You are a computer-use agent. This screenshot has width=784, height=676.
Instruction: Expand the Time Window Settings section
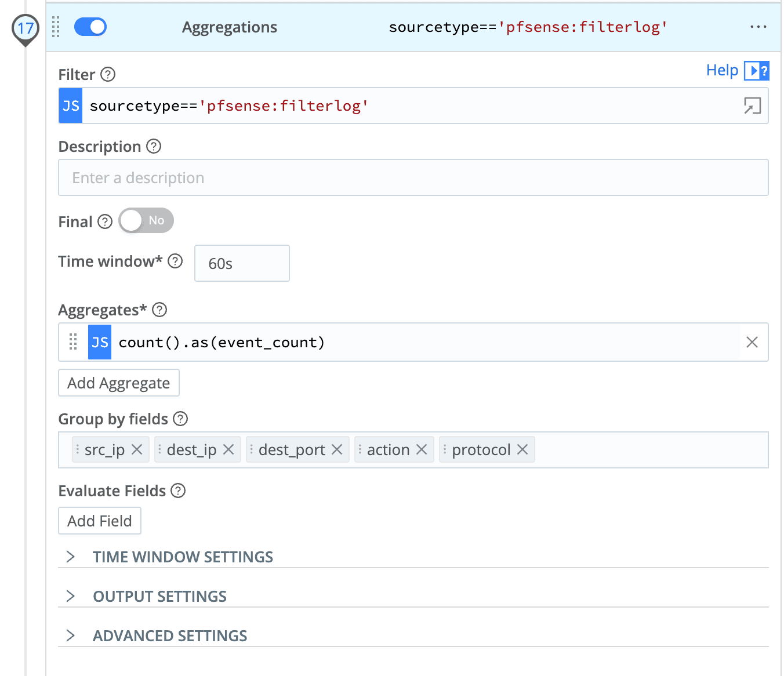183,557
